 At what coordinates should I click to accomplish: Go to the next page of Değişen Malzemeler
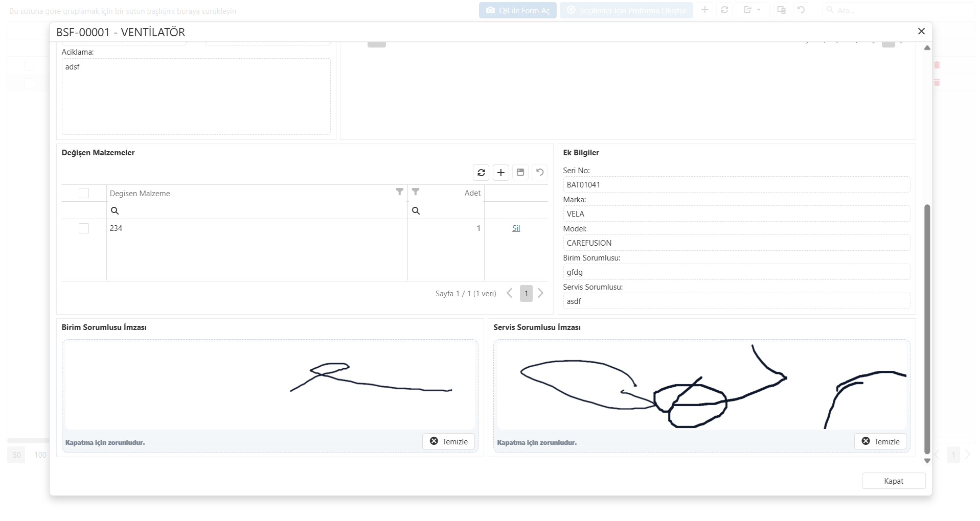point(541,293)
